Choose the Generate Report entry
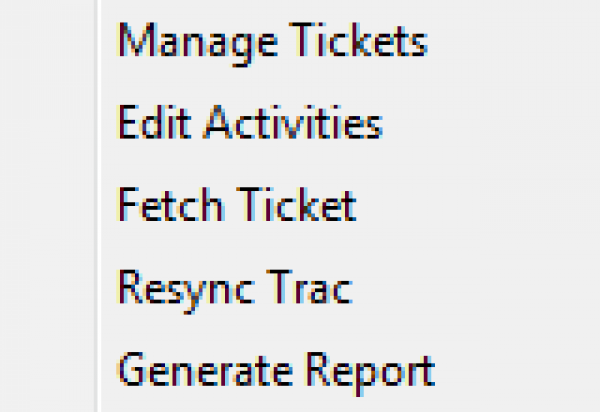This screenshot has height=412, width=600. [x=276, y=371]
